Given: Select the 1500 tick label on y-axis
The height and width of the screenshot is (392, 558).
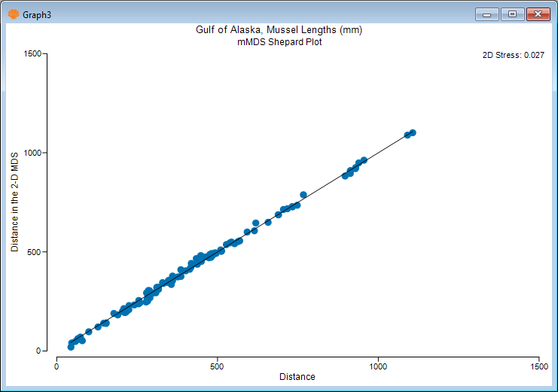Looking at the screenshot, I should coord(33,54).
